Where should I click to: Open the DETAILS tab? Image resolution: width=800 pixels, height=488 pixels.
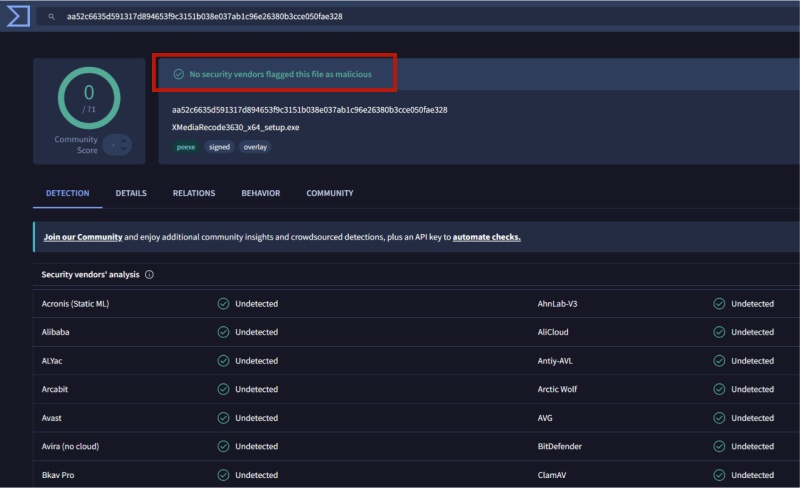pyautogui.click(x=131, y=193)
